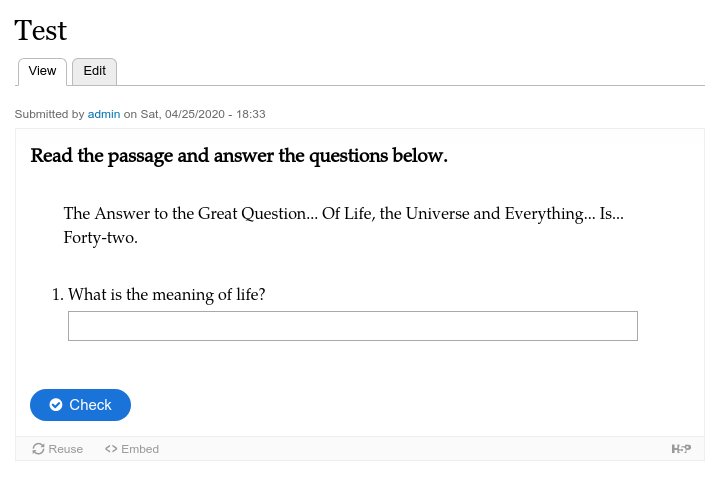Click the question number 1 marker
The height and width of the screenshot is (477, 722).
[x=57, y=295]
